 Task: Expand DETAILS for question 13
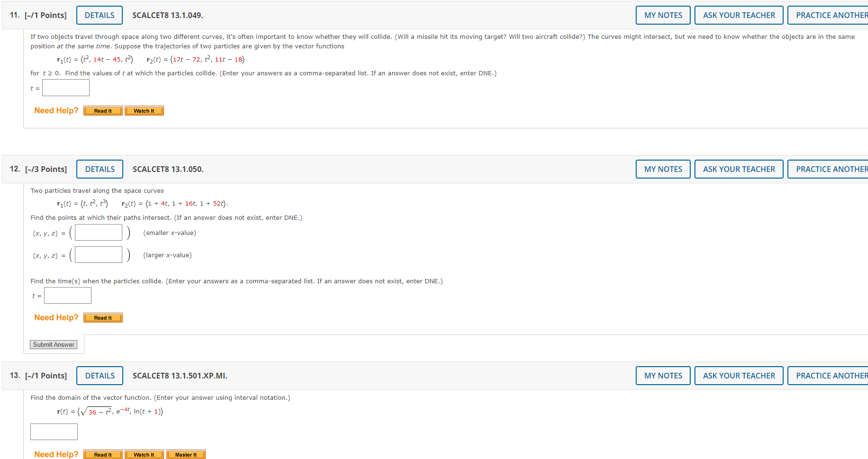pyautogui.click(x=100, y=376)
